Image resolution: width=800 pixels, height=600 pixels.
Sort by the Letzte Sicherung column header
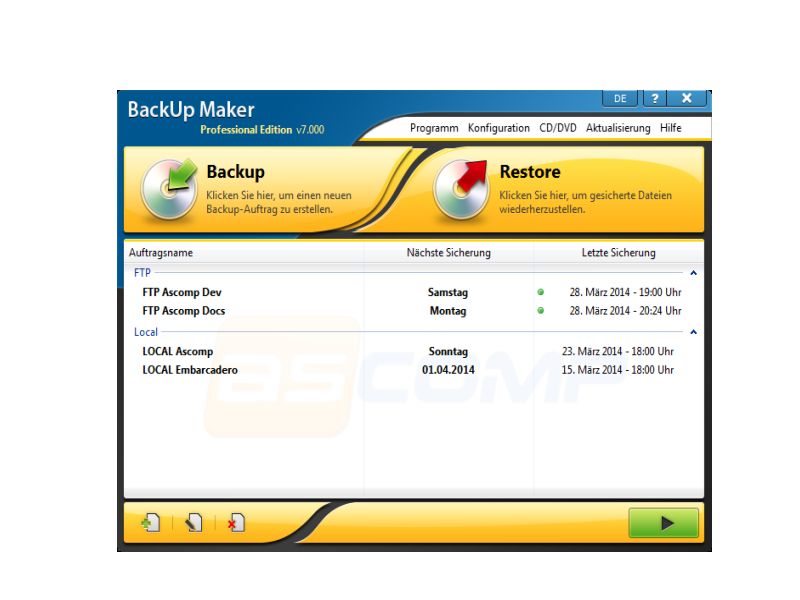[618, 253]
